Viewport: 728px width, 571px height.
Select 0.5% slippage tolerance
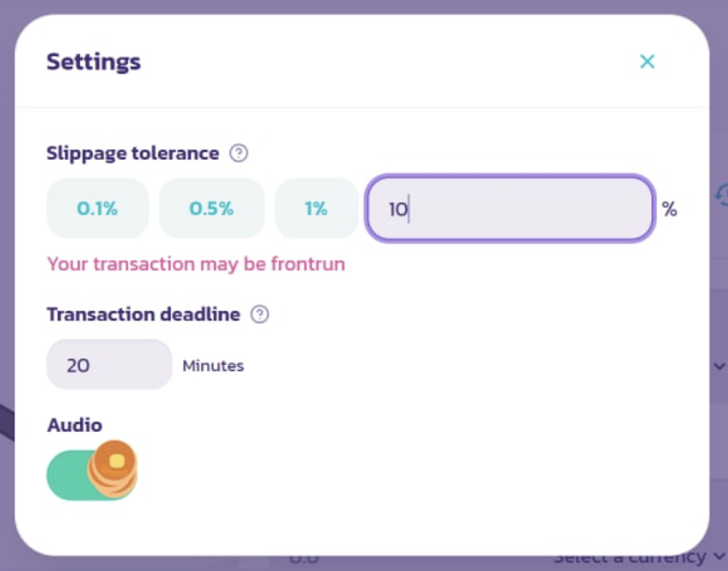coord(212,209)
